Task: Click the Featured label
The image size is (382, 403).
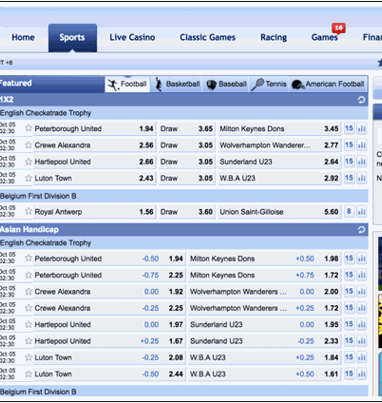Action: point(16,83)
